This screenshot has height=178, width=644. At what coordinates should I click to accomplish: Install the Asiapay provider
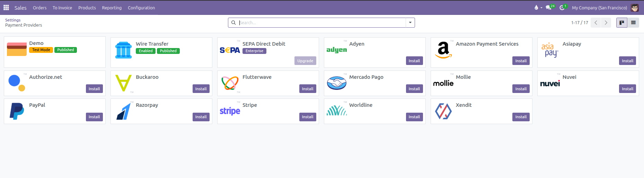tap(628, 61)
